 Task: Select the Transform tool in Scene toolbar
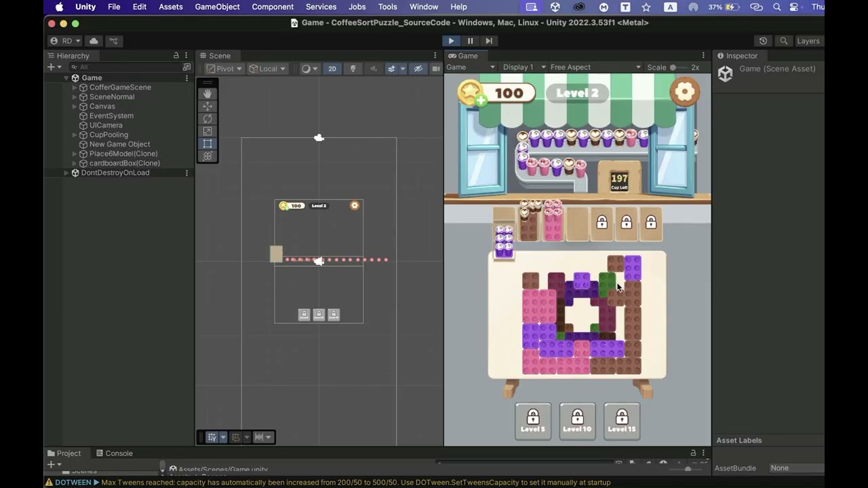coord(208,157)
